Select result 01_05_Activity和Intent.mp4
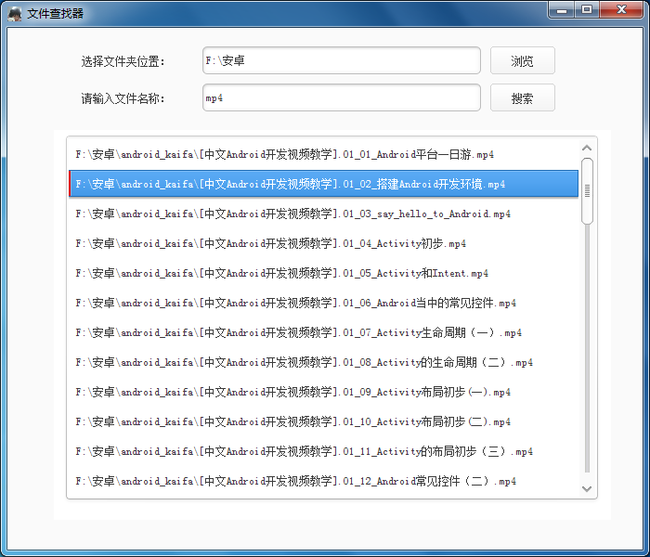The image size is (650, 557). pyautogui.click(x=323, y=273)
